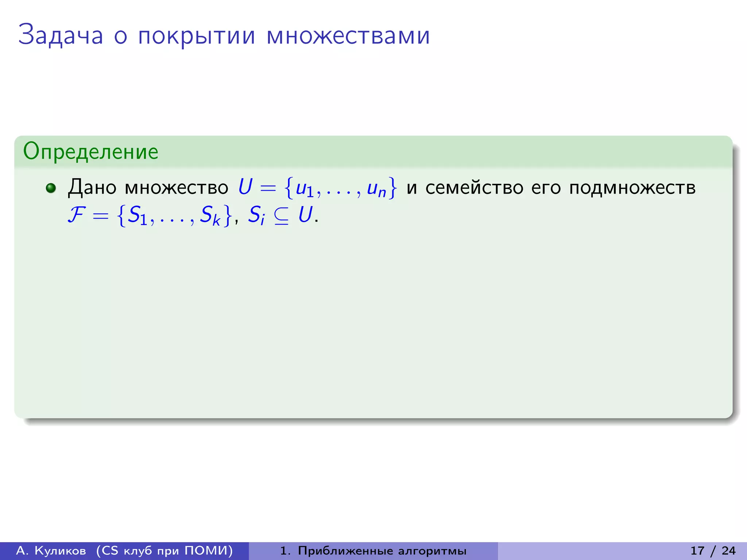
Task: Click the 'Определение' block heading
Action: click(91, 152)
